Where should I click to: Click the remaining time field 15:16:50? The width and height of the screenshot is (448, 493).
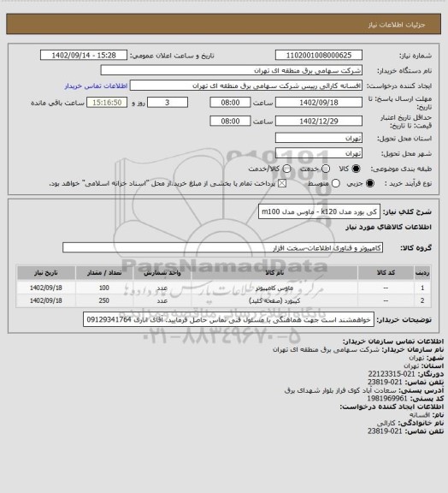107,103
